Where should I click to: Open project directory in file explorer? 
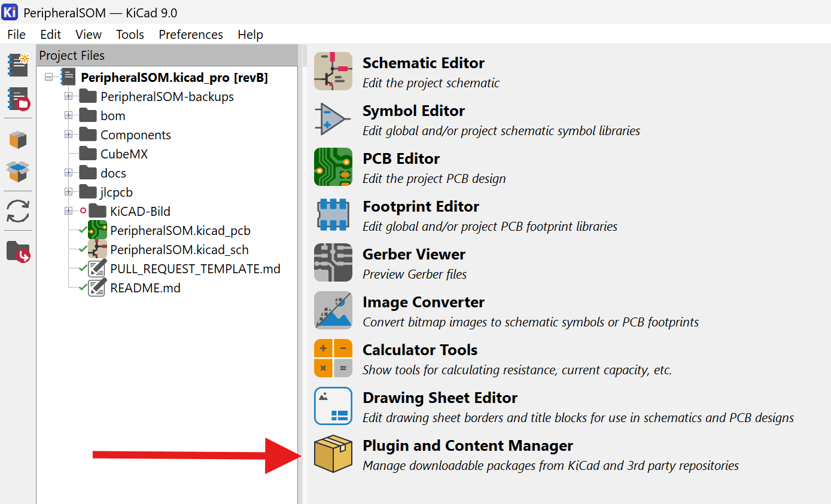(x=17, y=251)
